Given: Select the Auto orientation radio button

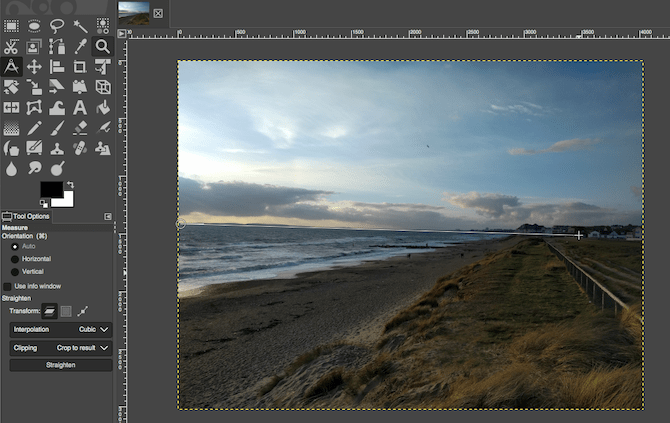Looking at the screenshot, I should coord(14,246).
